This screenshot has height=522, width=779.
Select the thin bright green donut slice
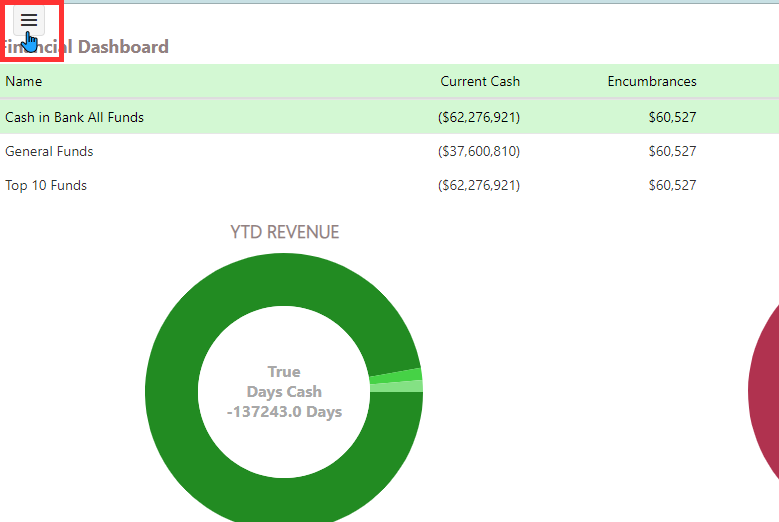point(396,376)
